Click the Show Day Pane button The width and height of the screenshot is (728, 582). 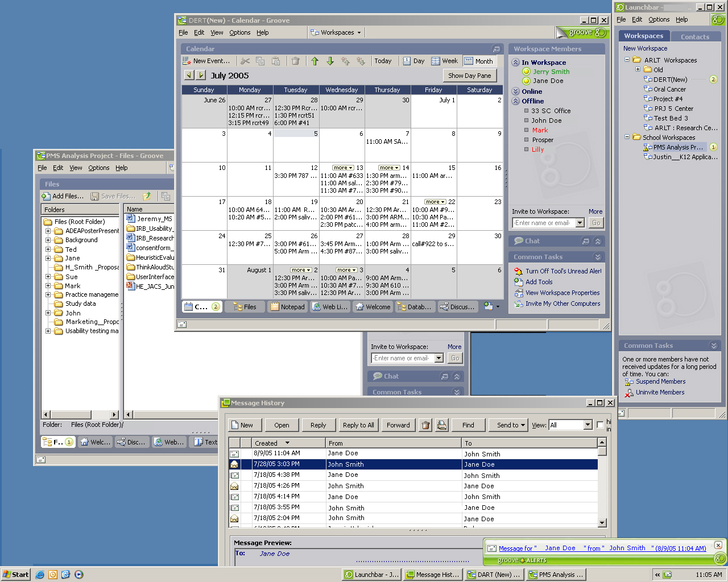[469, 76]
